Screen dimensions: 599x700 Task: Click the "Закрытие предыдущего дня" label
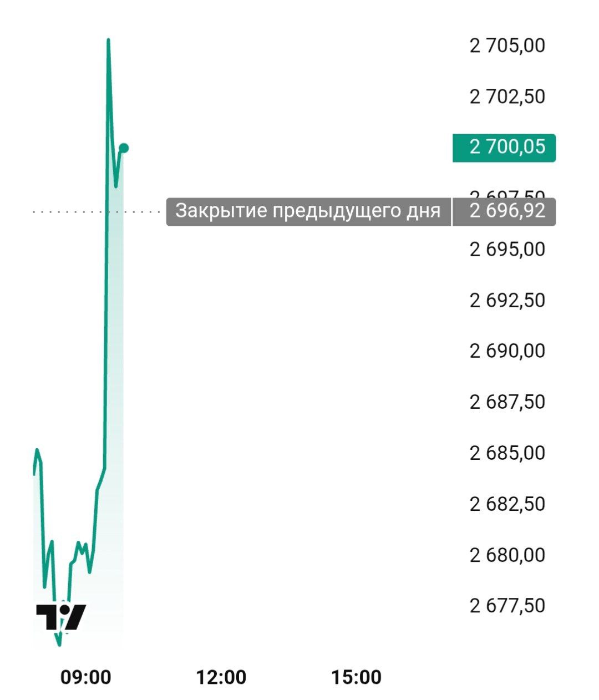pyautogui.click(x=308, y=211)
